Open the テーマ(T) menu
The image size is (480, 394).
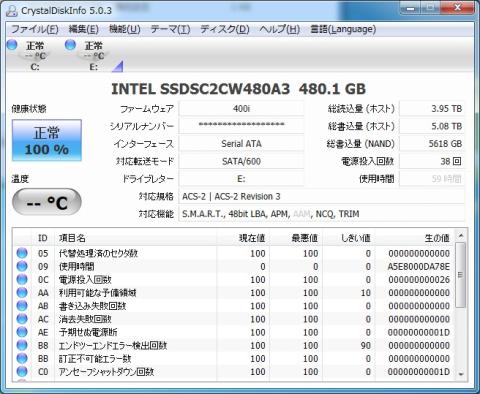pyautogui.click(x=170, y=29)
